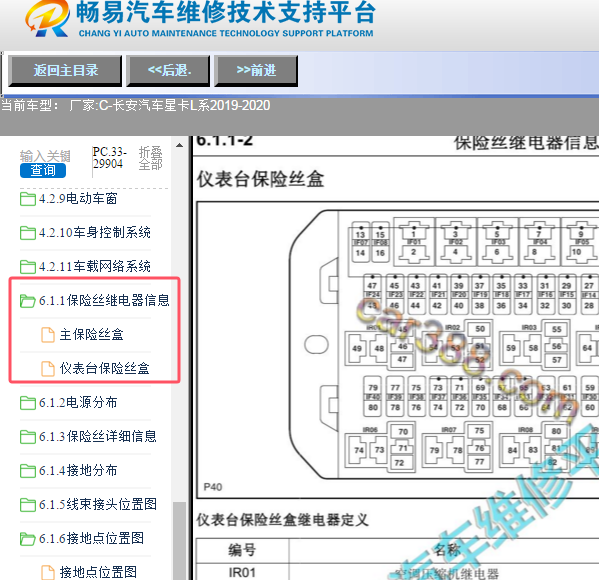This screenshot has width=599, height=580.
Task: Click the IR01 table cell
Action: pos(242,572)
